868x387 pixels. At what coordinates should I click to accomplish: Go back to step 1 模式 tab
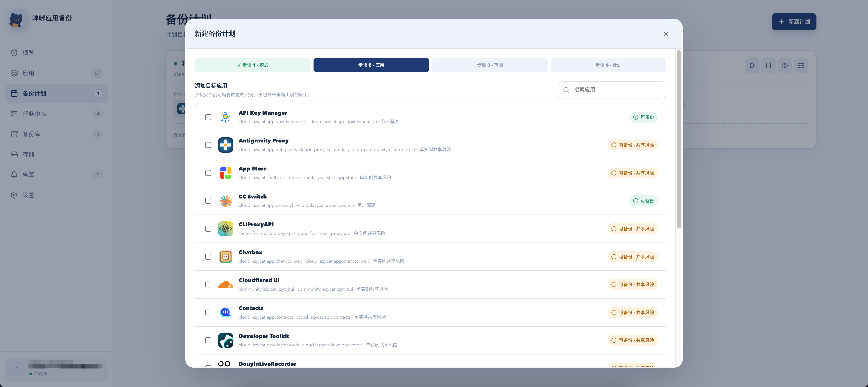pos(253,65)
